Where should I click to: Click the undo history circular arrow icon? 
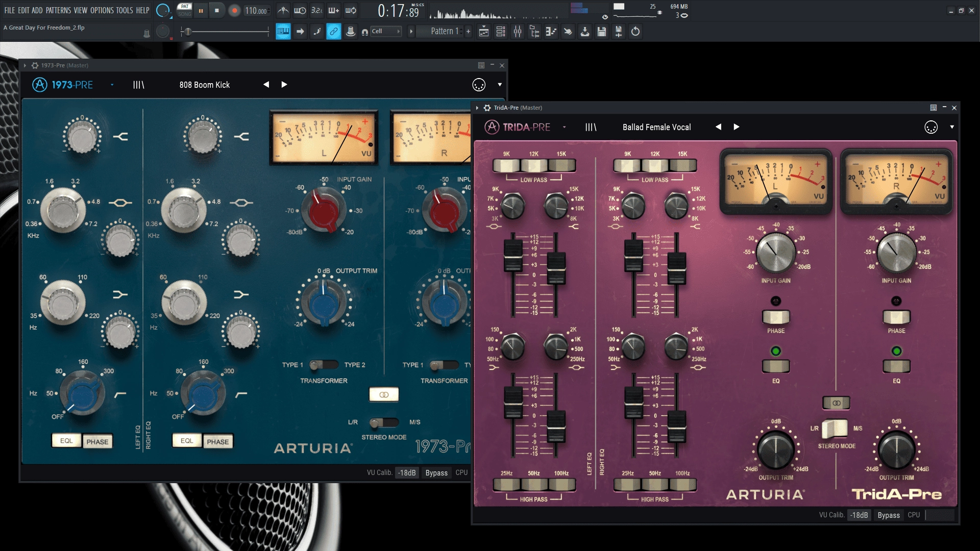click(635, 32)
